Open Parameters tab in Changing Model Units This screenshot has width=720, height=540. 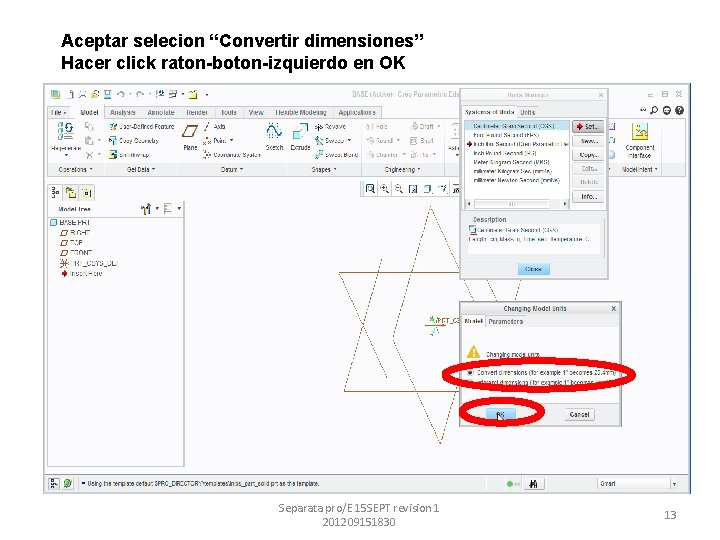tap(506, 321)
